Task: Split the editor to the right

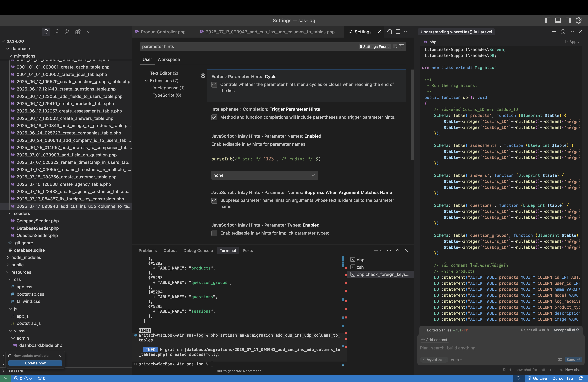Action: (398, 32)
